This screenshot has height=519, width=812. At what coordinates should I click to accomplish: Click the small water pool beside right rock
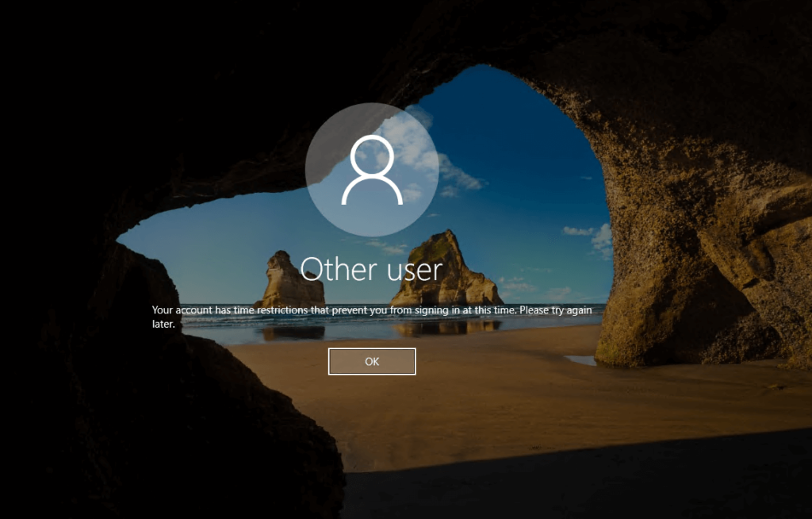(581, 360)
